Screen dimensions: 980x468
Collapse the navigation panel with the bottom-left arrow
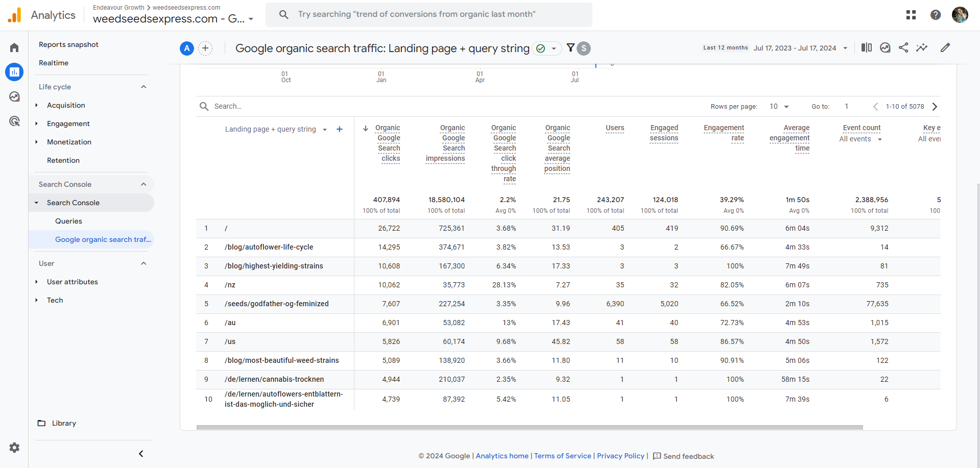pos(141,453)
